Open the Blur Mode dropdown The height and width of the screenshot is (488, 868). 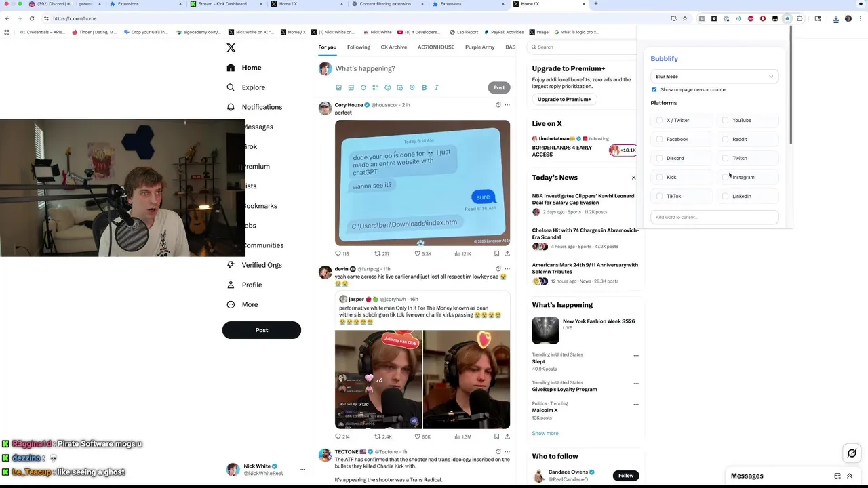click(x=714, y=77)
